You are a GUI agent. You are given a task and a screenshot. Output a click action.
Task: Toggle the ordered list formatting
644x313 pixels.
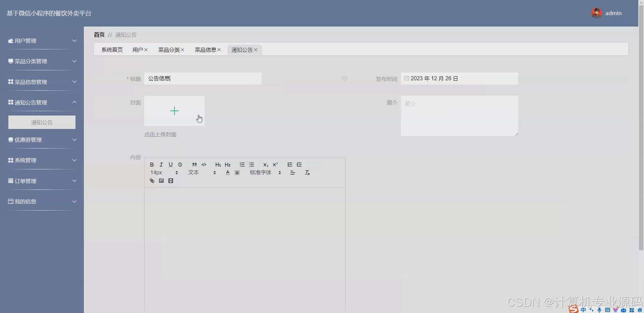[x=242, y=165]
